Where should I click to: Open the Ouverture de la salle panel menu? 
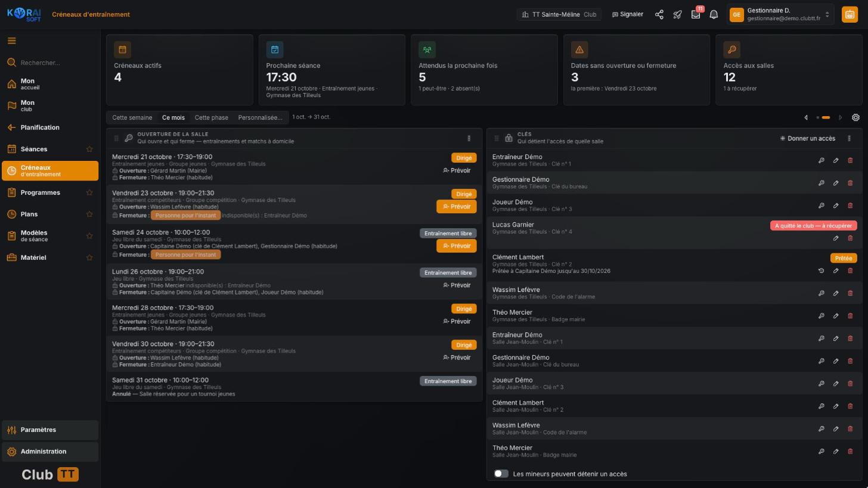469,138
